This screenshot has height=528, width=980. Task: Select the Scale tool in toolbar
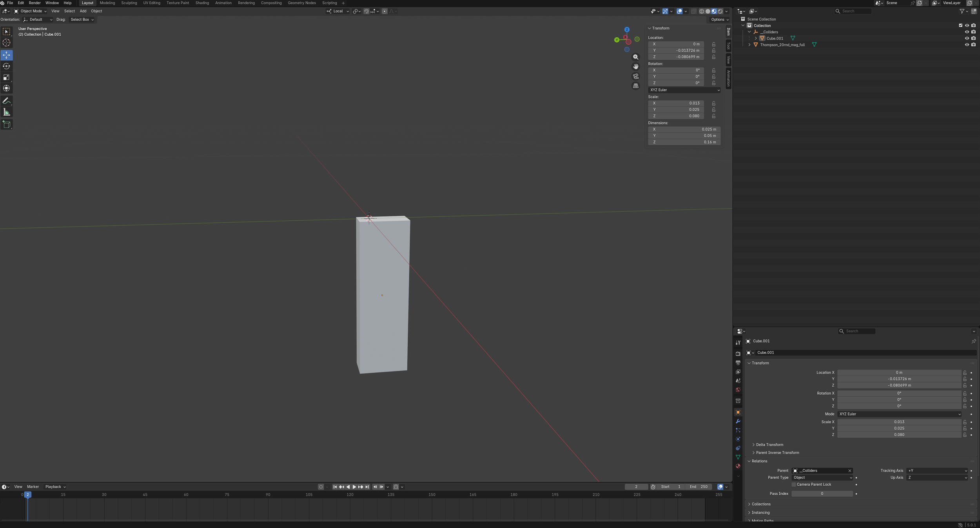click(x=6, y=77)
